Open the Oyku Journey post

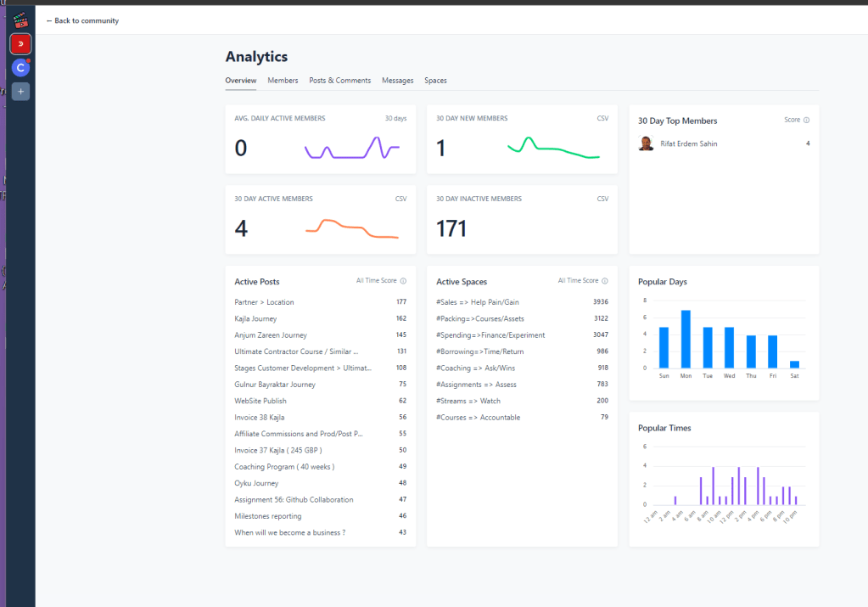tap(256, 484)
